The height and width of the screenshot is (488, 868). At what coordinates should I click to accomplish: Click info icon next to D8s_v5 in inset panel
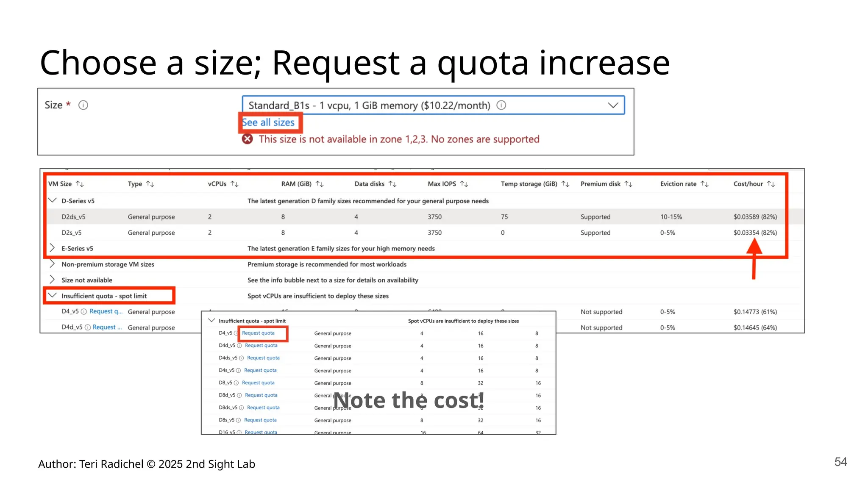coord(239,420)
